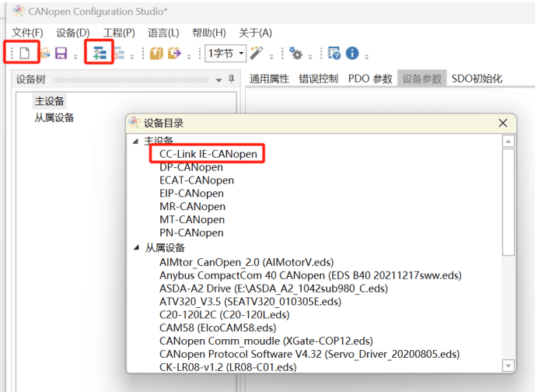The height and width of the screenshot is (392, 535).
Task: Click the package export arrow icon
Action: coord(174,53)
